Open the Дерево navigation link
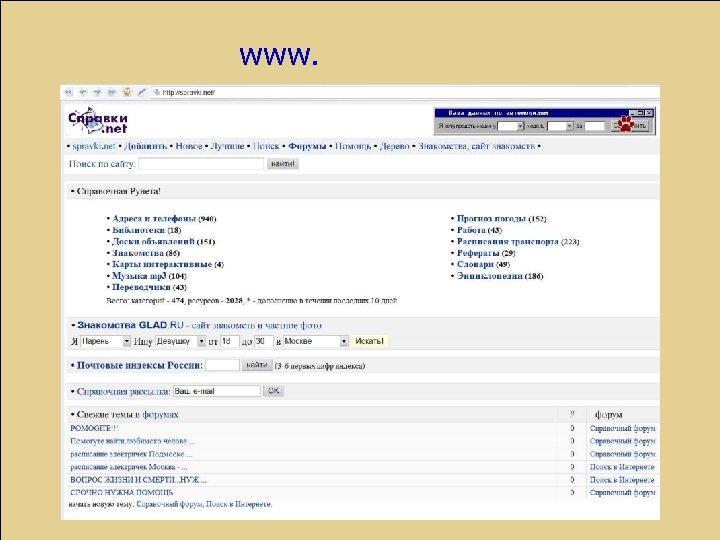Image resolution: width=720 pixels, height=540 pixels. tap(394, 146)
